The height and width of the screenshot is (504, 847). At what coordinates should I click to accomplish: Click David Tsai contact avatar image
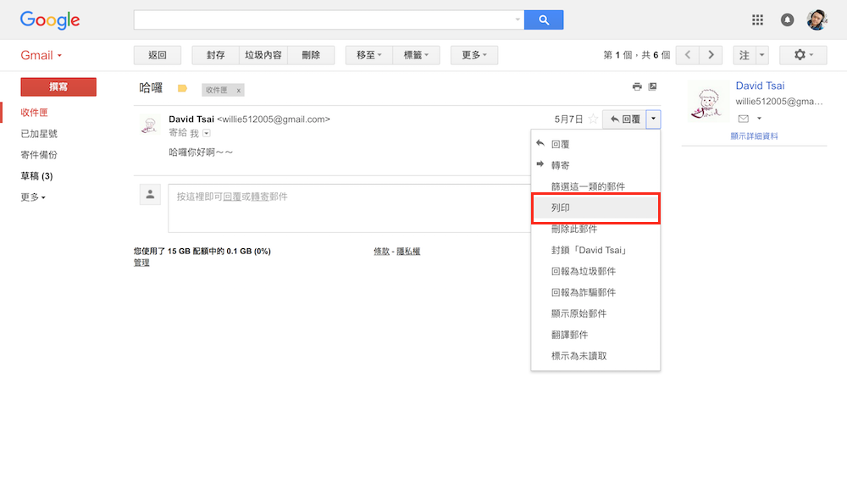tap(707, 102)
